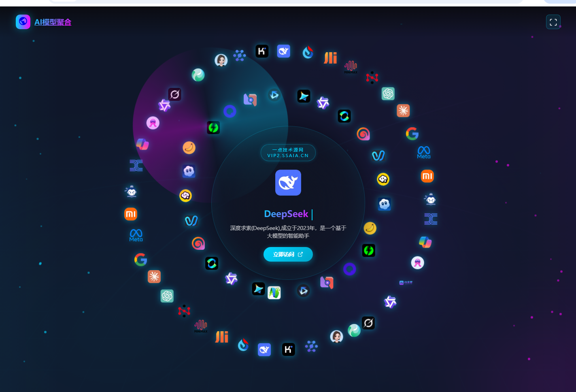Open the pink octopus icon in the purple glow

tap(153, 123)
